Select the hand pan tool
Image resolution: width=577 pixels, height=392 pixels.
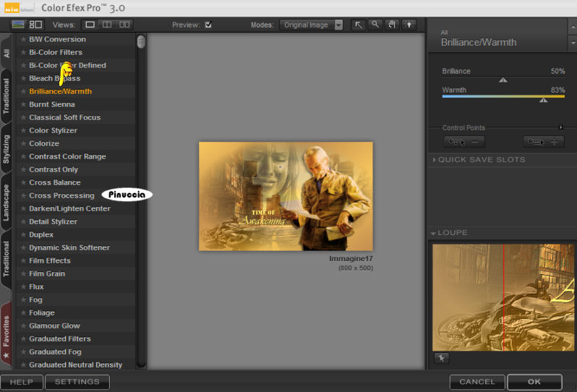pyautogui.click(x=393, y=25)
